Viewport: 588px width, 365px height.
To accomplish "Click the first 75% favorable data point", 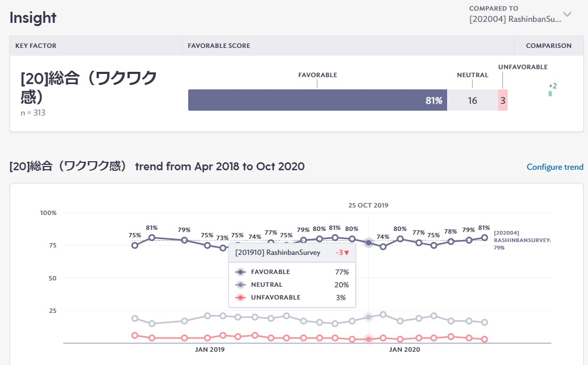I will [135, 245].
